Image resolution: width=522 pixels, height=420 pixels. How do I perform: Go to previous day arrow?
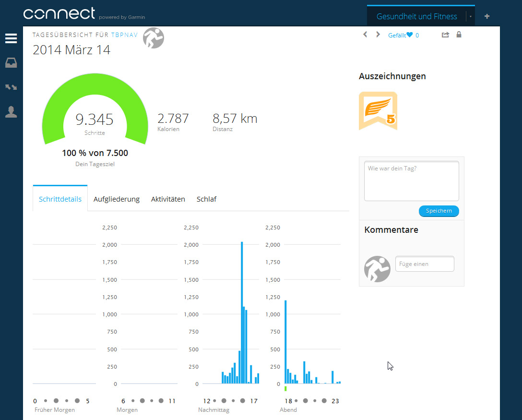click(x=365, y=35)
